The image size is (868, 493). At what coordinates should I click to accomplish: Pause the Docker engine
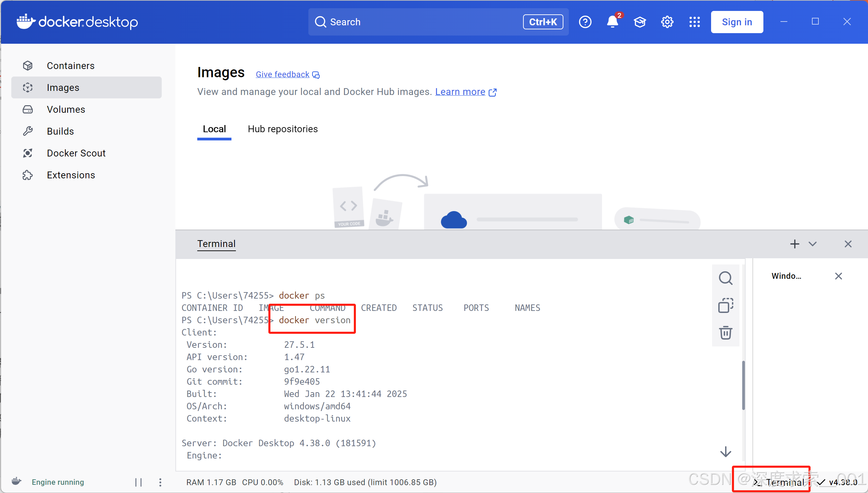tap(138, 482)
